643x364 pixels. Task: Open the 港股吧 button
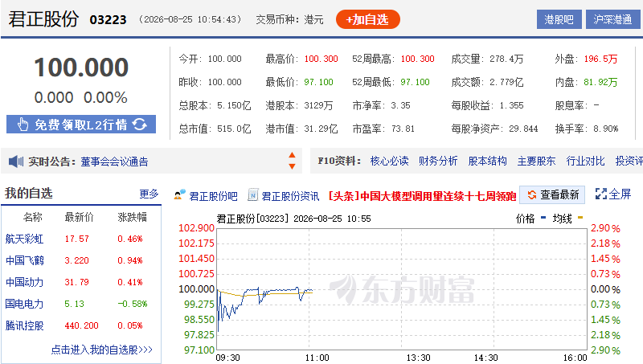[x=559, y=19]
